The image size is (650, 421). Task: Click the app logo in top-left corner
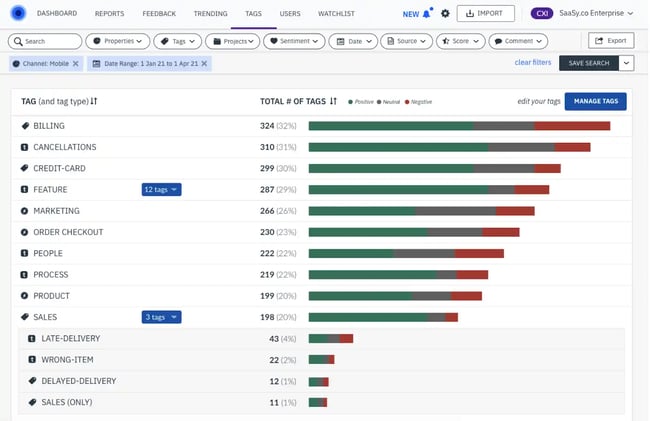(17, 14)
